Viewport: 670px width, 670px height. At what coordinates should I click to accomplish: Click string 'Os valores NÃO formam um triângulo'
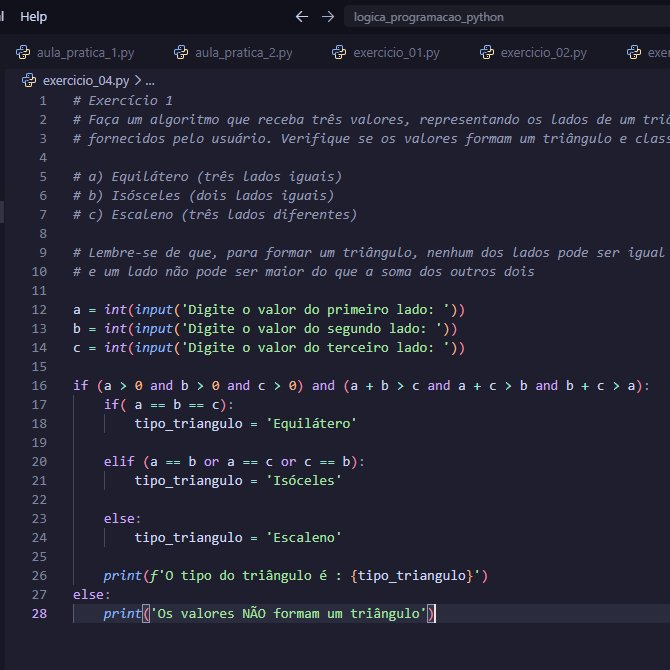(288, 614)
